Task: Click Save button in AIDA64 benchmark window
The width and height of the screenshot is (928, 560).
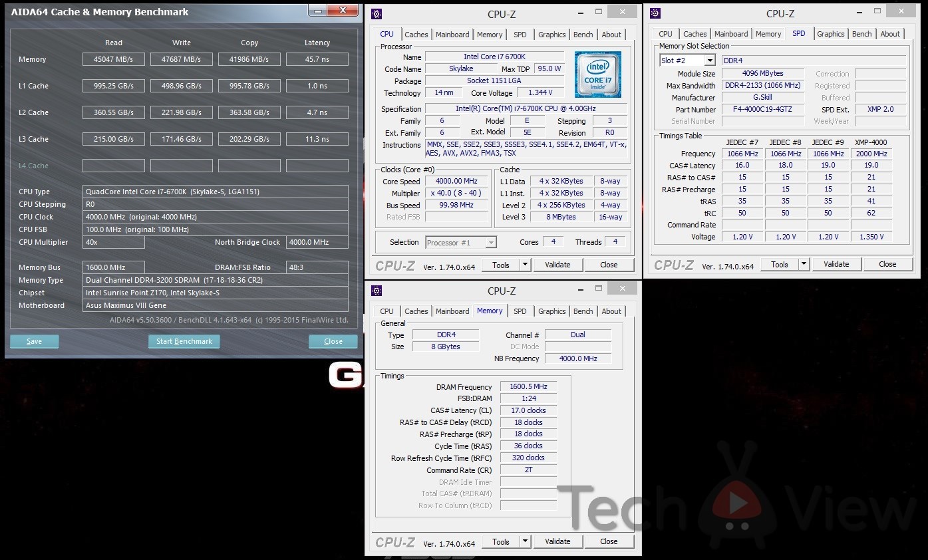Action: 35,341
